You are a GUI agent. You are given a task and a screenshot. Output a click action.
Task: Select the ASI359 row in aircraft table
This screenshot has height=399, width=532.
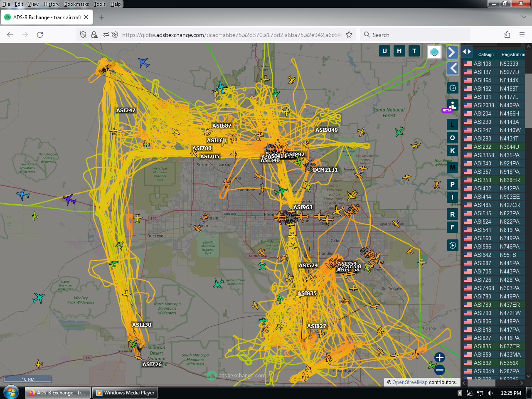coord(494,180)
